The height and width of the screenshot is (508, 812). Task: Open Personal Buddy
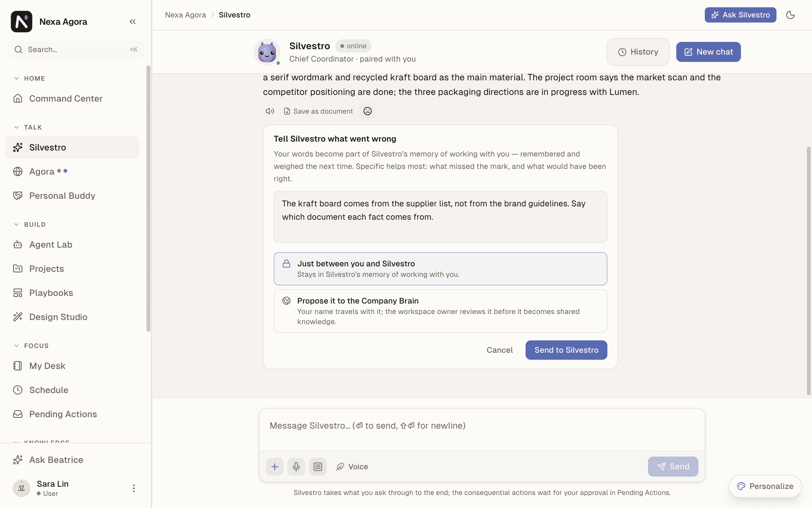(x=72, y=196)
